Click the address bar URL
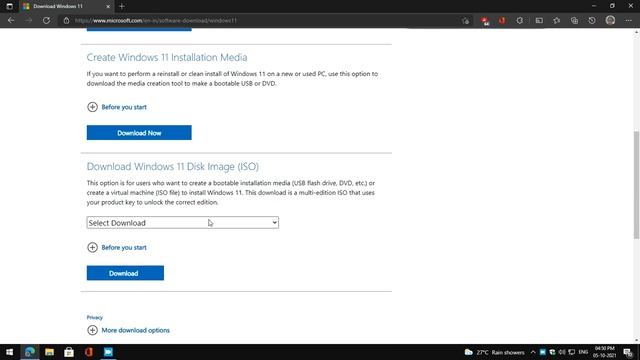The image size is (640, 360). pyautogui.click(x=156, y=20)
